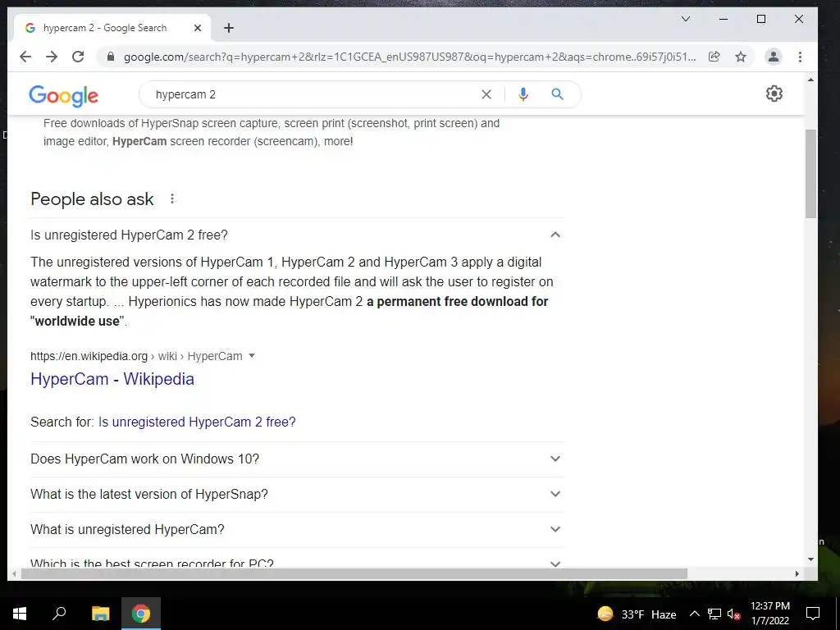Image resolution: width=840 pixels, height=630 pixels.
Task: Start voice search with microphone icon
Action: [x=523, y=95]
